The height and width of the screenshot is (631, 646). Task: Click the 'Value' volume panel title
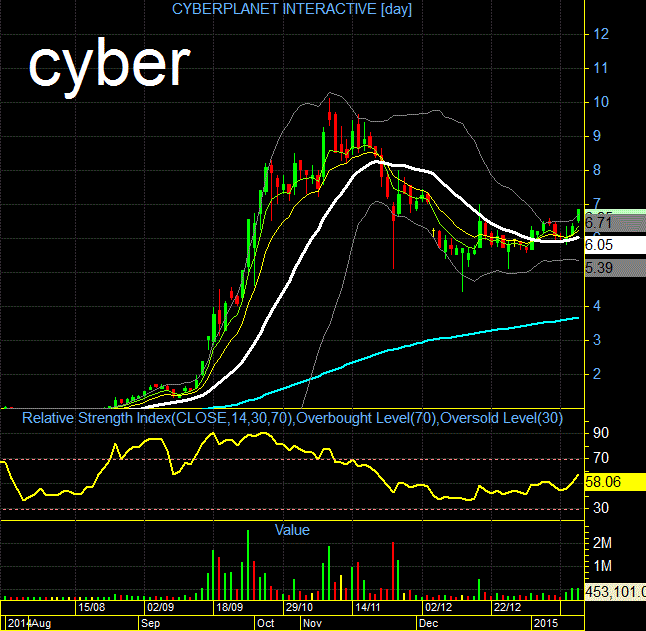(292, 530)
